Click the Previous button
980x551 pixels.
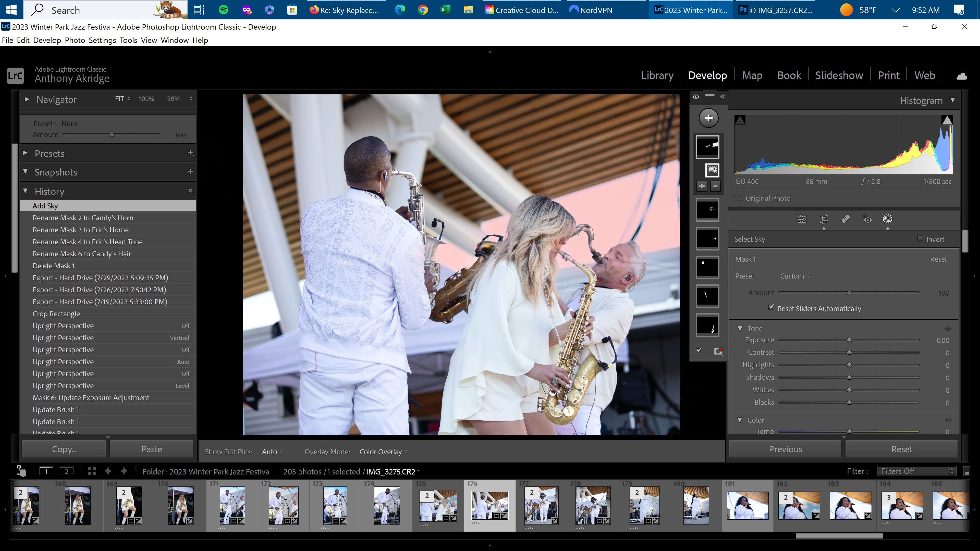point(785,449)
